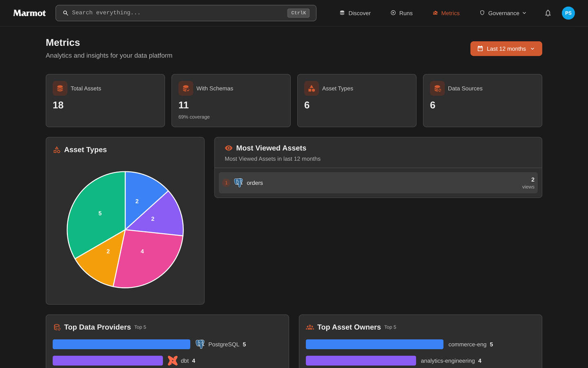Click the calendar icon in date range button

point(480,49)
